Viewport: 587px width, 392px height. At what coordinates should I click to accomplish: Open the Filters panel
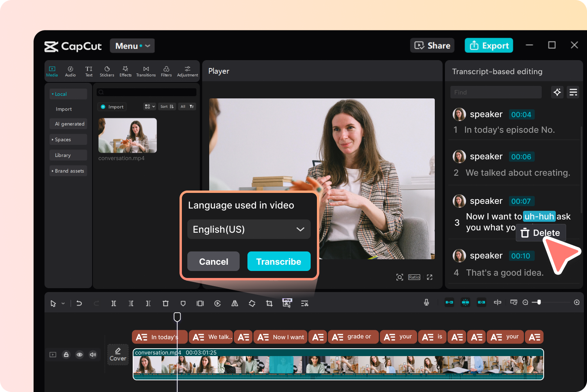(x=166, y=71)
